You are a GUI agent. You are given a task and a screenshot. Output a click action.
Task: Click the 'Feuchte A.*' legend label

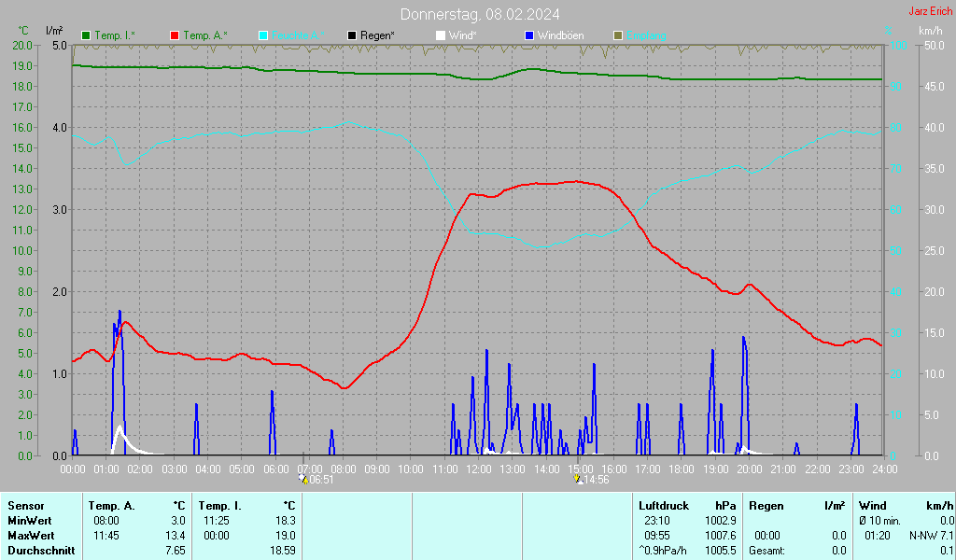[x=298, y=36]
